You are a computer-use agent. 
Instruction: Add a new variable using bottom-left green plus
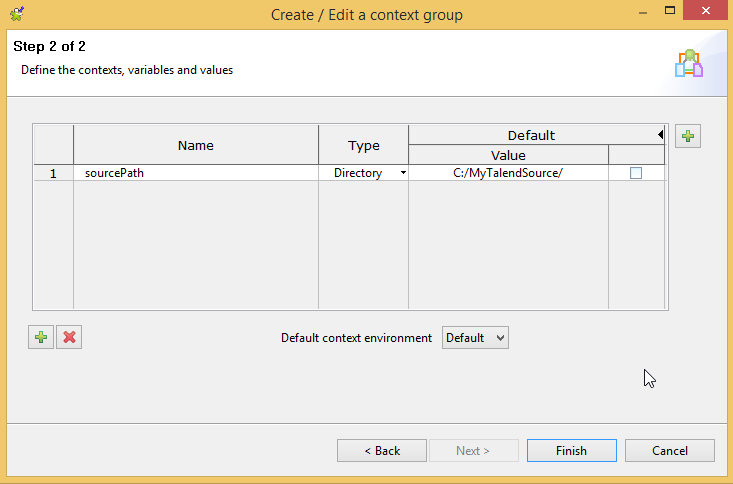(41, 337)
